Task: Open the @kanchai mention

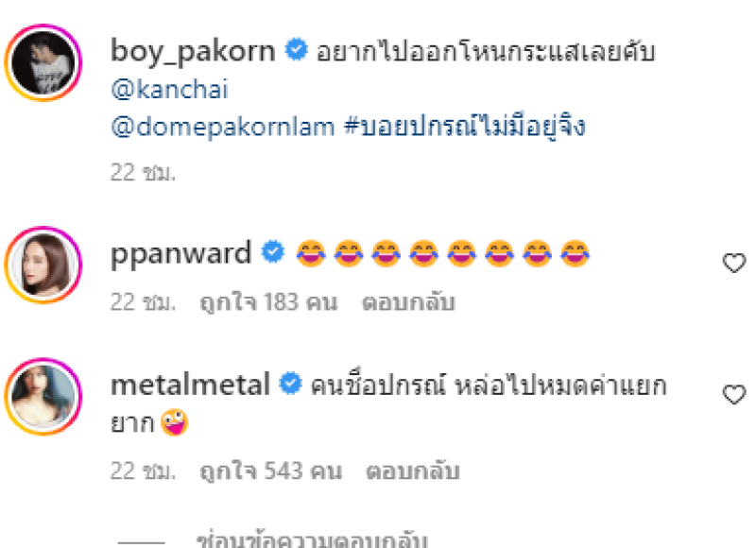Action: (170, 90)
